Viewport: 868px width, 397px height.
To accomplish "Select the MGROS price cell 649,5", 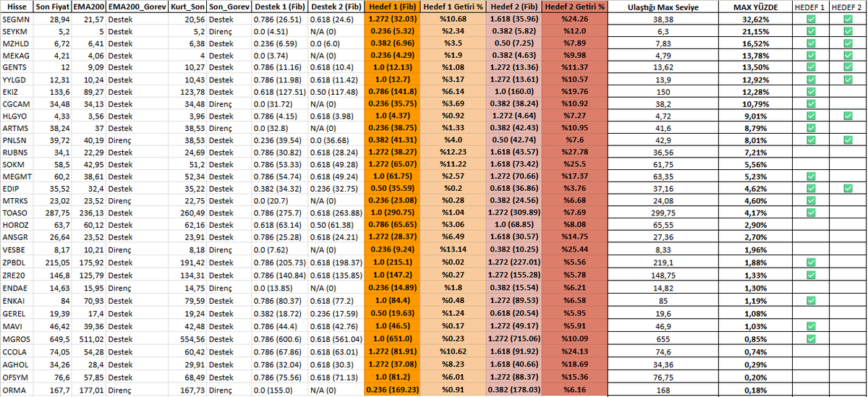I will tap(54, 338).
